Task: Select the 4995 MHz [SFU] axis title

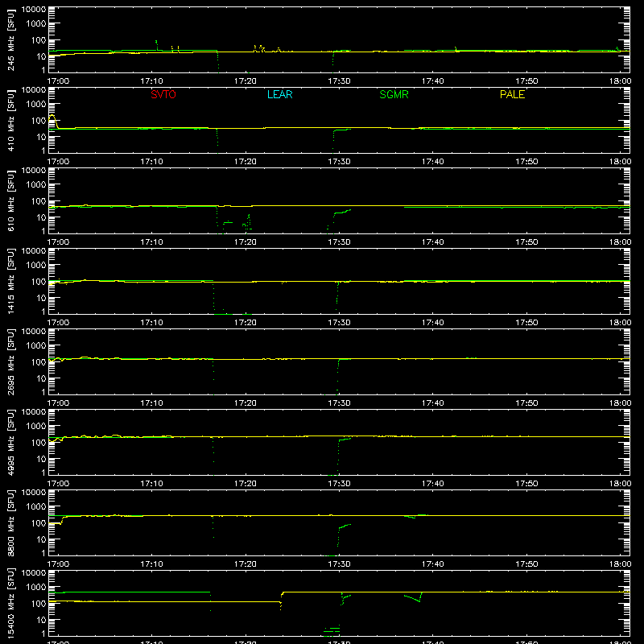Action: (x=10, y=442)
